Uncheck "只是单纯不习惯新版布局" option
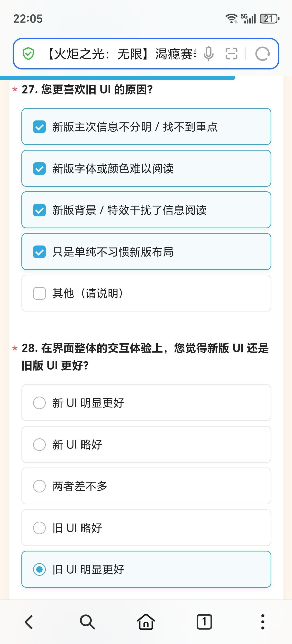This screenshot has width=292, height=644. click(39, 252)
